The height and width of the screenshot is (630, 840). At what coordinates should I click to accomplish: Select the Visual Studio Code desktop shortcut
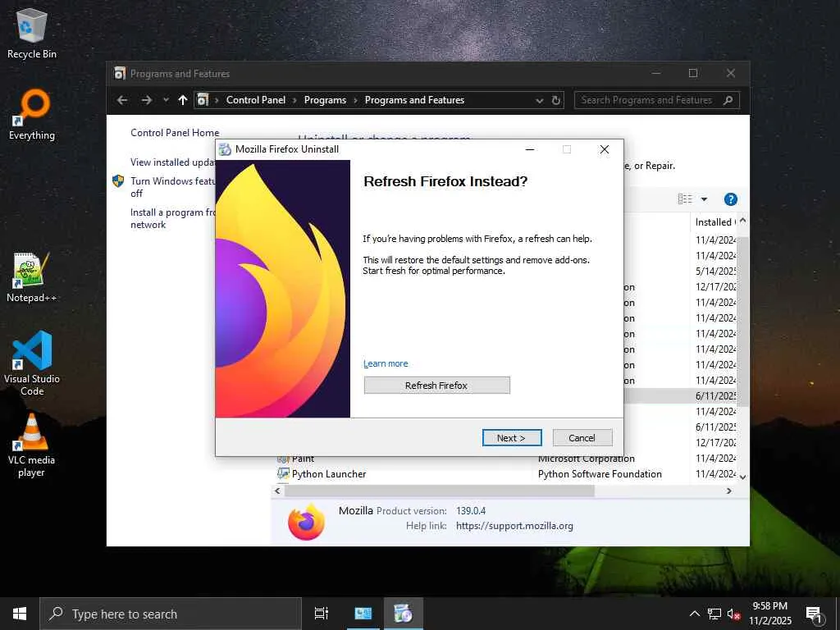coord(32,363)
